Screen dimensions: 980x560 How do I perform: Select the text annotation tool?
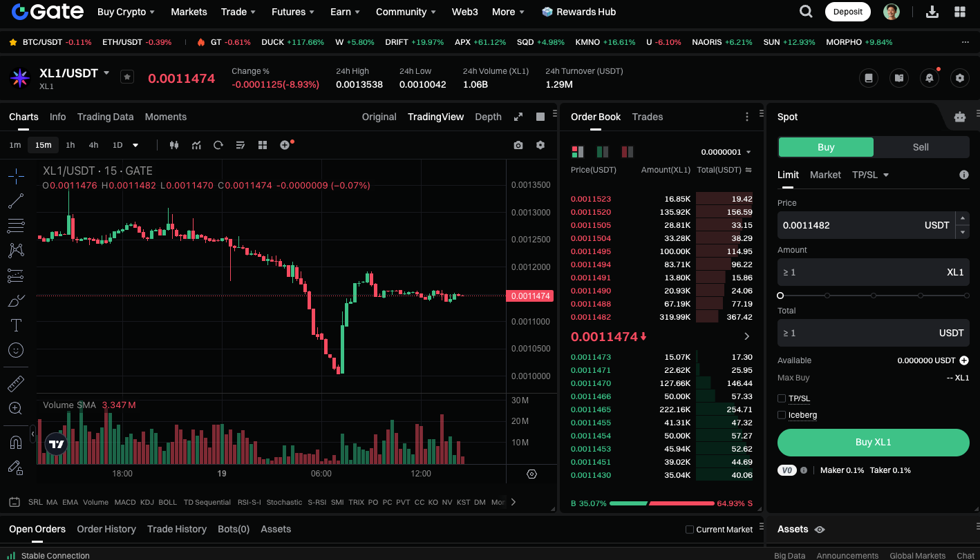(x=16, y=325)
